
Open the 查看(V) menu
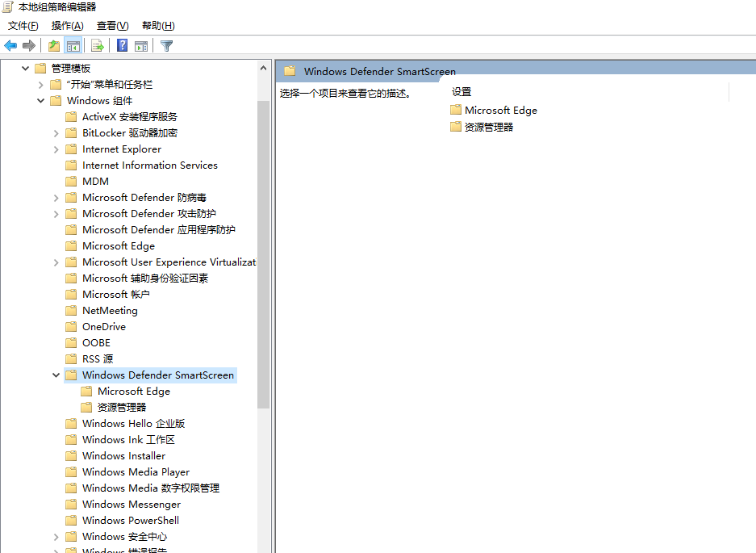tap(112, 26)
